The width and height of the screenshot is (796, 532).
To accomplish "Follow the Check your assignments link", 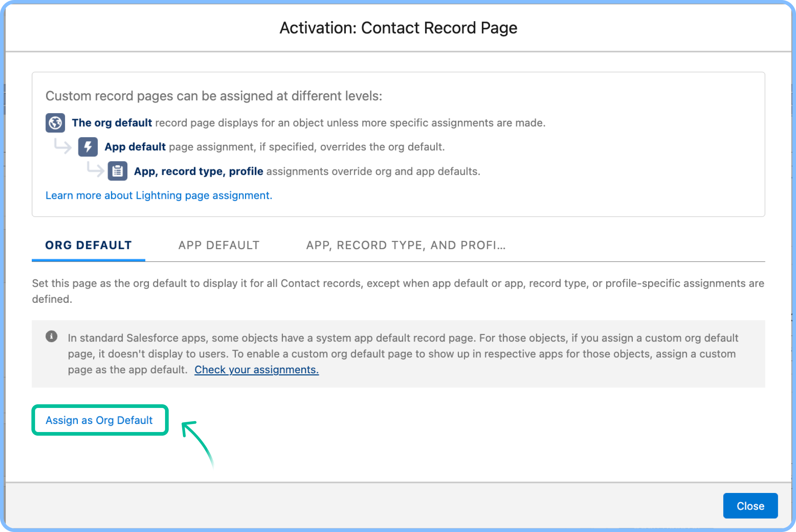I will (257, 370).
